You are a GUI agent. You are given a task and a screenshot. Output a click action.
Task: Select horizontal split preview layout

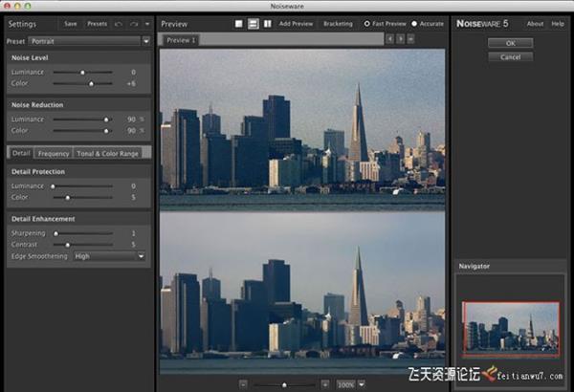(x=253, y=23)
